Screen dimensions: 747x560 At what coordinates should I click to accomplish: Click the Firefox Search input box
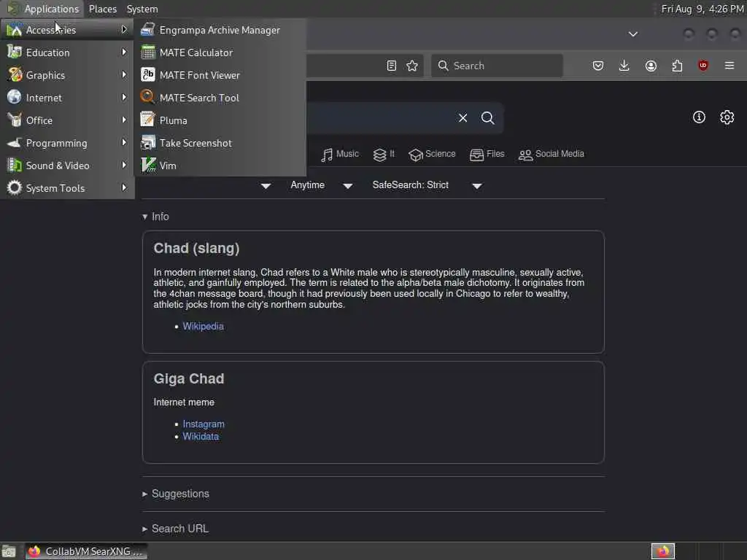(497, 66)
